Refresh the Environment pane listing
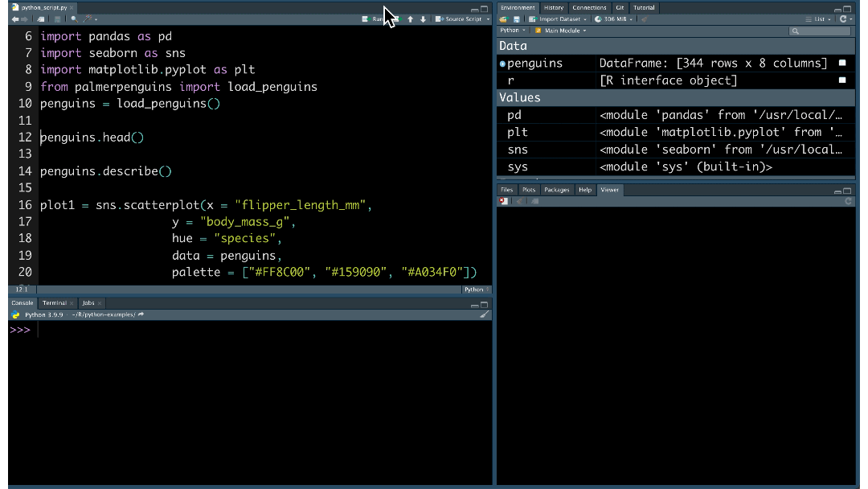Viewport: 868px width, 489px height. 843,19
